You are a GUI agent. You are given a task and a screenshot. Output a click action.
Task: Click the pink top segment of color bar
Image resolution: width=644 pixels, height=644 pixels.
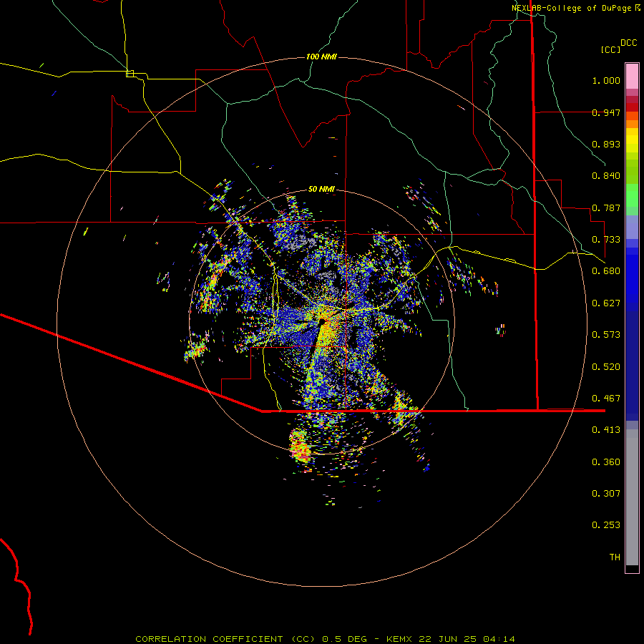coord(632,77)
